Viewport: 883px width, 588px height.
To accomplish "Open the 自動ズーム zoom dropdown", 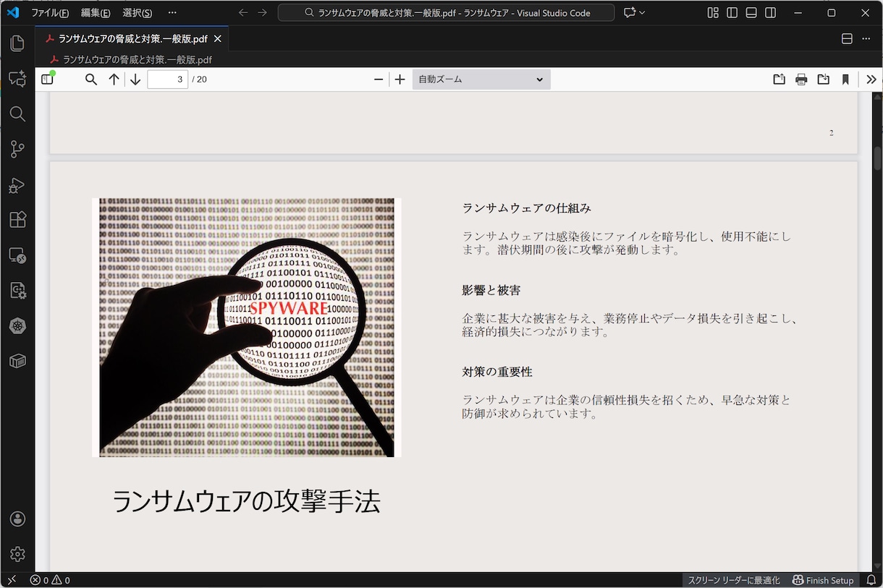I will (481, 80).
